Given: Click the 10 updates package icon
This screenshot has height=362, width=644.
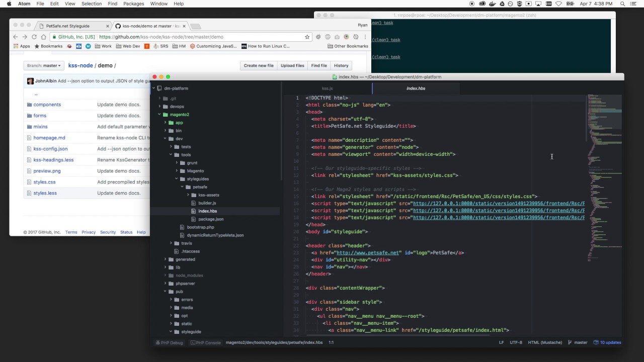Looking at the screenshot, I should click(596, 342).
